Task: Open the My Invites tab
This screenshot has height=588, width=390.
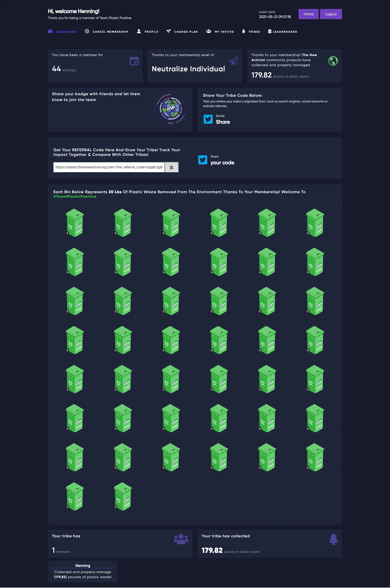Action: click(220, 32)
